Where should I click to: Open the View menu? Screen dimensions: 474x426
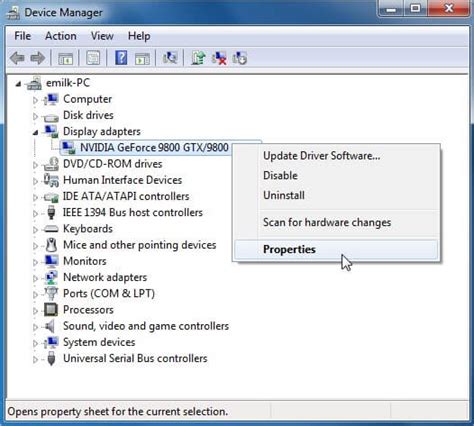[x=102, y=36]
